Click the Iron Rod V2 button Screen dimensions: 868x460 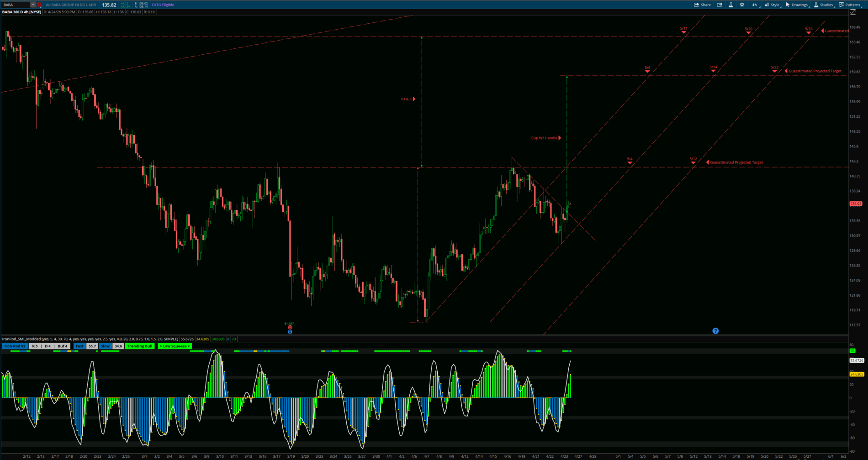(15, 346)
